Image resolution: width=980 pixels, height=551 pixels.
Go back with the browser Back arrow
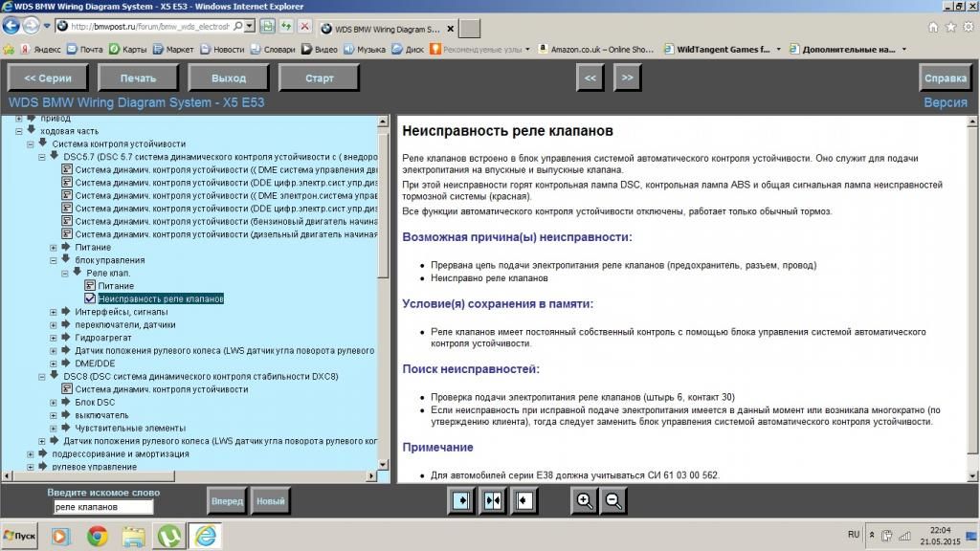coord(11,26)
